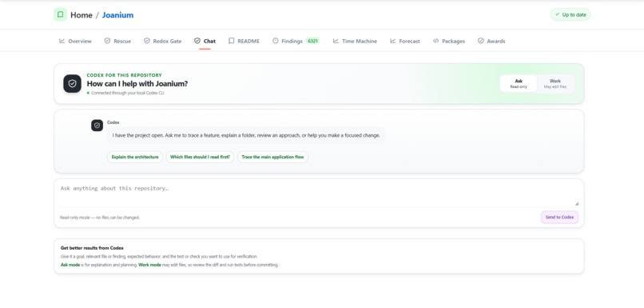Click the bold 'Work mode' text in tips
The height and width of the screenshot is (308, 644).
point(149,265)
